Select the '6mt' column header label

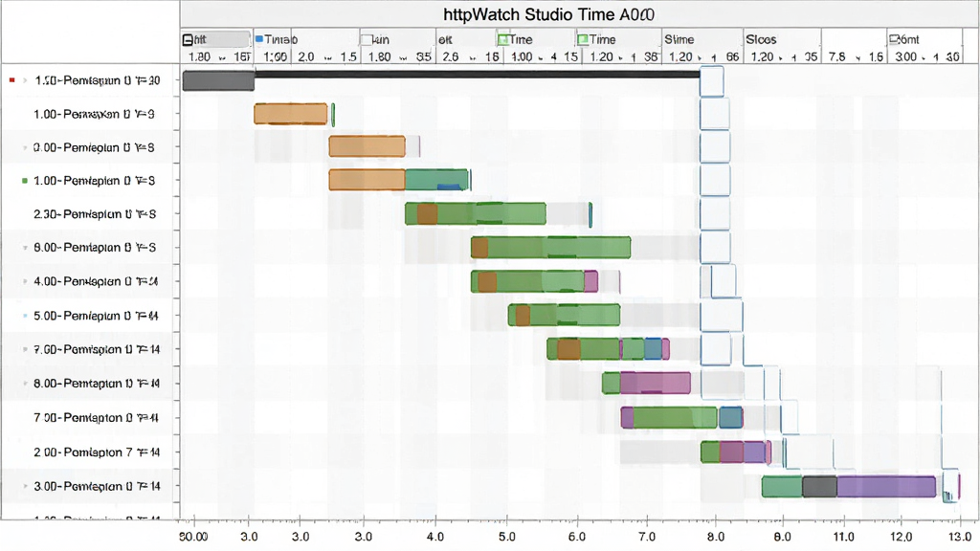[x=909, y=39]
